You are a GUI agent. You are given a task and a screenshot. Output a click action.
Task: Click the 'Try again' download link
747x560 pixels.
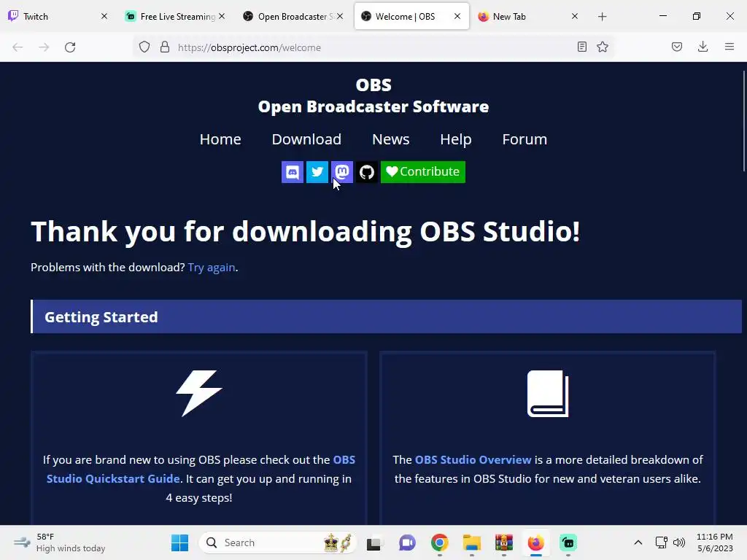pyautogui.click(x=212, y=268)
